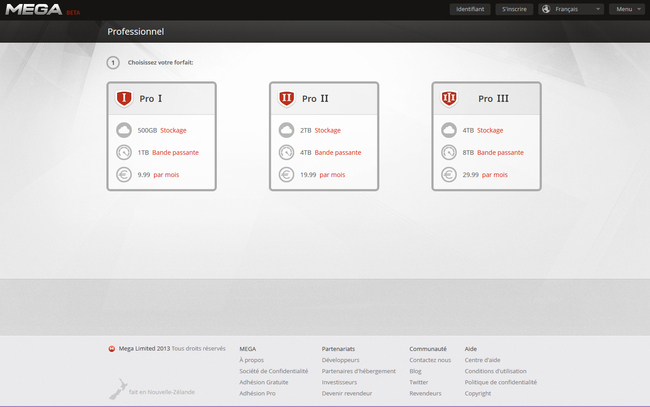Click the 500GB Stockage text
This screenshot has height=407, width=650.
click(162, 130)
